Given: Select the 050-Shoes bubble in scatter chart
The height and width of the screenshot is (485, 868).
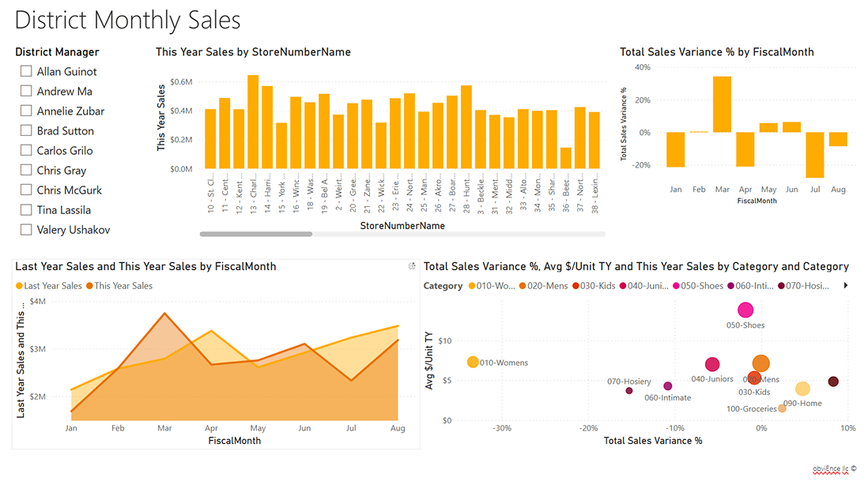Looking at the screenshot, I should point(745,310).
